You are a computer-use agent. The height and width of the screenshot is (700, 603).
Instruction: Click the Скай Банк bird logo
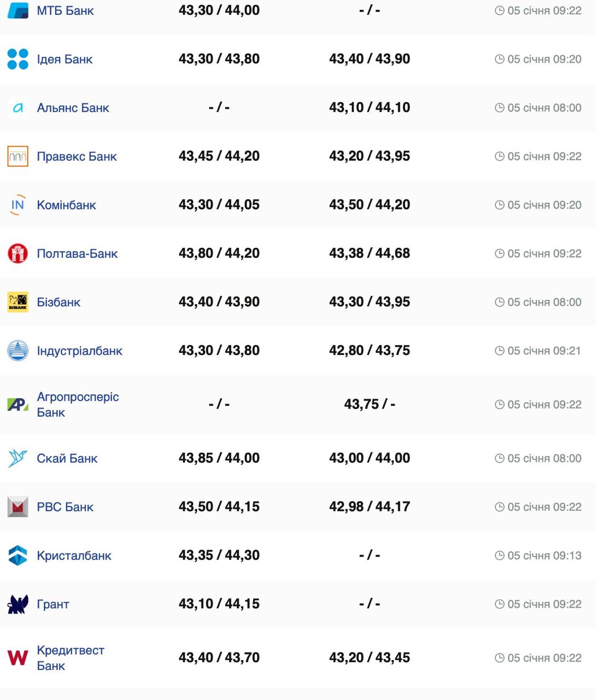(x=17, y=458)
